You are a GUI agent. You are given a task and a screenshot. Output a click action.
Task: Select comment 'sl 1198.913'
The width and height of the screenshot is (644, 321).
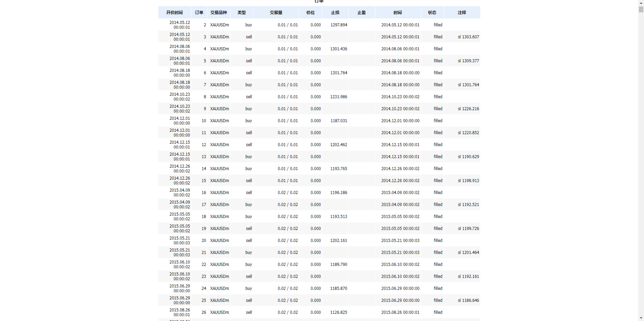469,181
